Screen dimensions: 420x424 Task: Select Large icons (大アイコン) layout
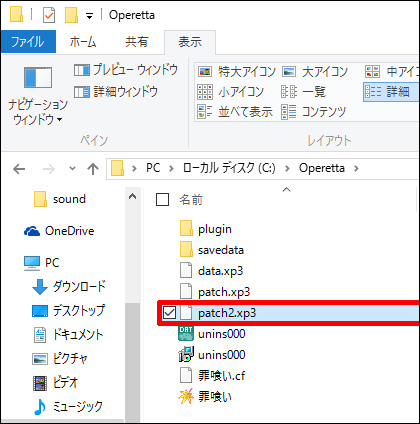click(315, 71)
